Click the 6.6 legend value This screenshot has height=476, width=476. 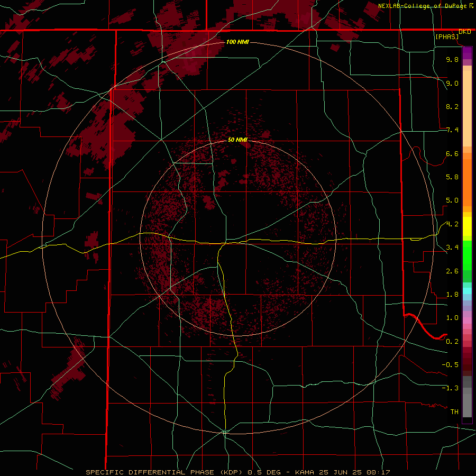click(x=452, y=153)
